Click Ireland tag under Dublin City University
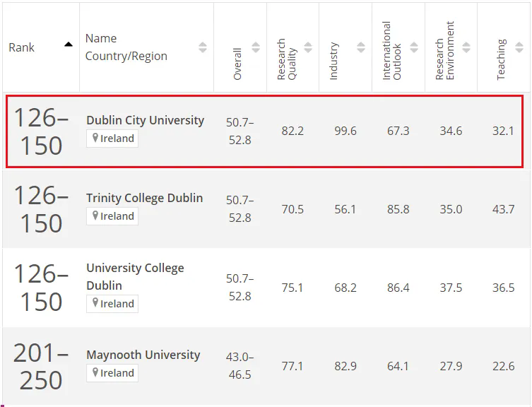Image resolution: width=532 pixels, height=407 pixels. [112, 138]
